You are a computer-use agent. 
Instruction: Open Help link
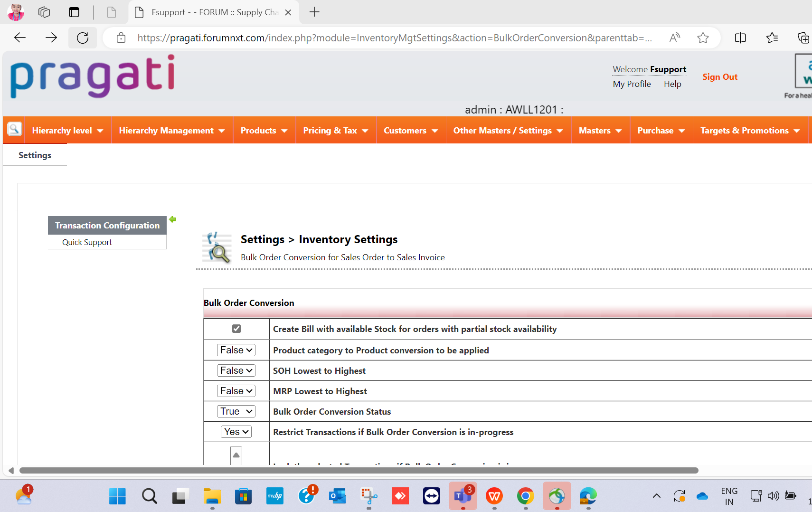click(x=672, y=84)
